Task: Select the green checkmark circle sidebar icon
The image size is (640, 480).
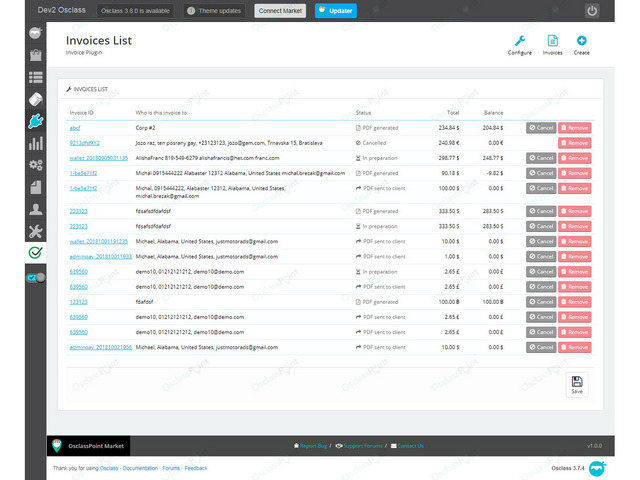Action: coord(36,253)
